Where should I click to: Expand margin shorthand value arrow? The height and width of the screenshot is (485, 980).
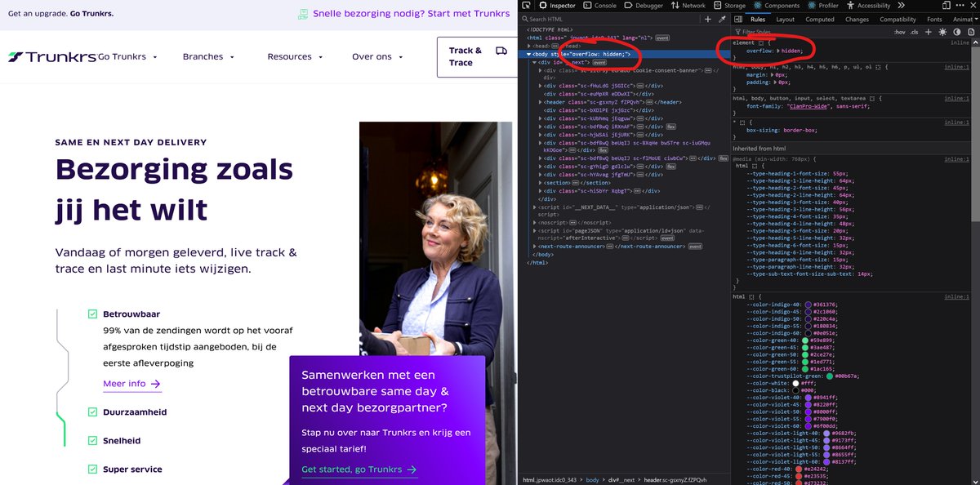click(x=773, y=74)
